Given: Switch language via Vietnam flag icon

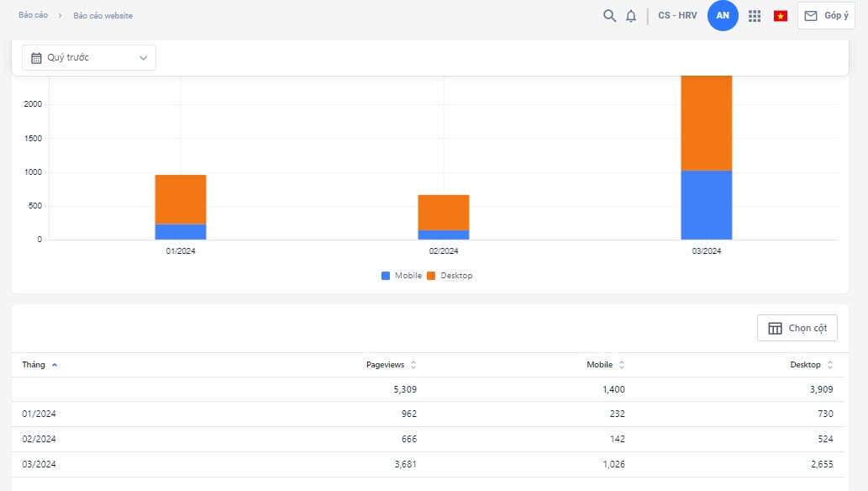Looking at the screenshot, I should click(781, 16).
